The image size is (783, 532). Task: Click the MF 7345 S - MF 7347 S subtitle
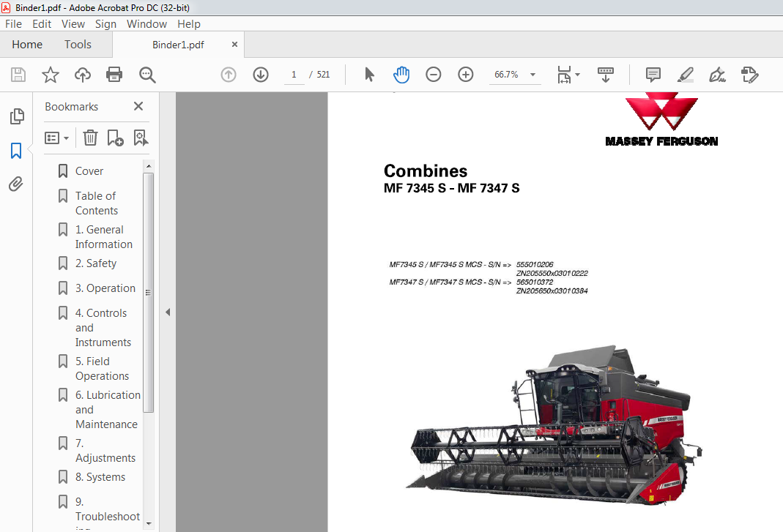451,188
